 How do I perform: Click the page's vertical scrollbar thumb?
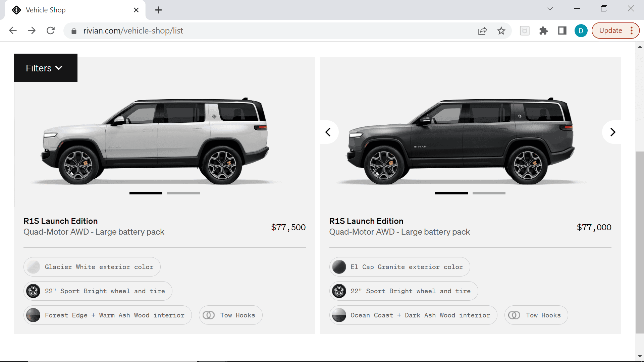point(640,242)
